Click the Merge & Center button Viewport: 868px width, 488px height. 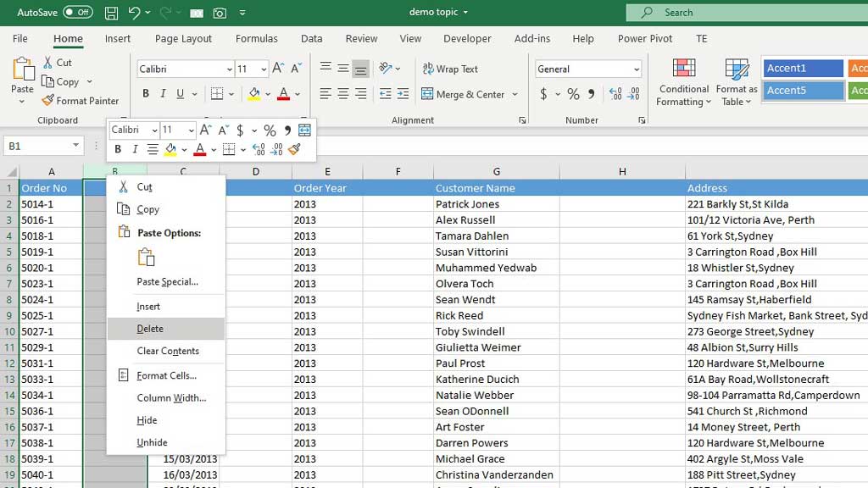tap(463, 94)
